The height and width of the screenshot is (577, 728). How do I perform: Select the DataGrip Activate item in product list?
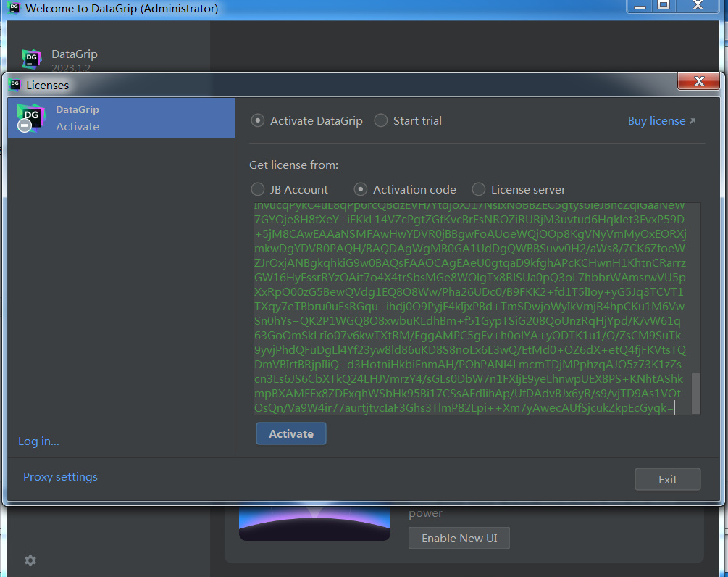tap(121, 118)
